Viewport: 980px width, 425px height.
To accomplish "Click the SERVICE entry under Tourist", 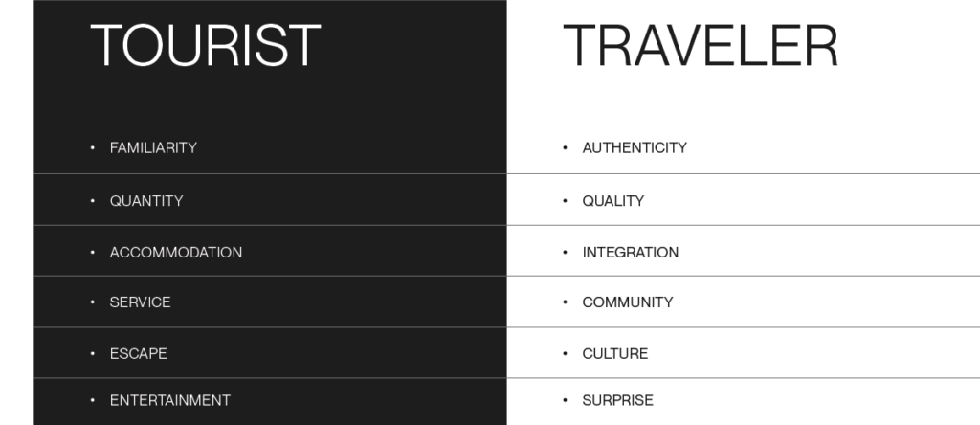I will point(140,302).
